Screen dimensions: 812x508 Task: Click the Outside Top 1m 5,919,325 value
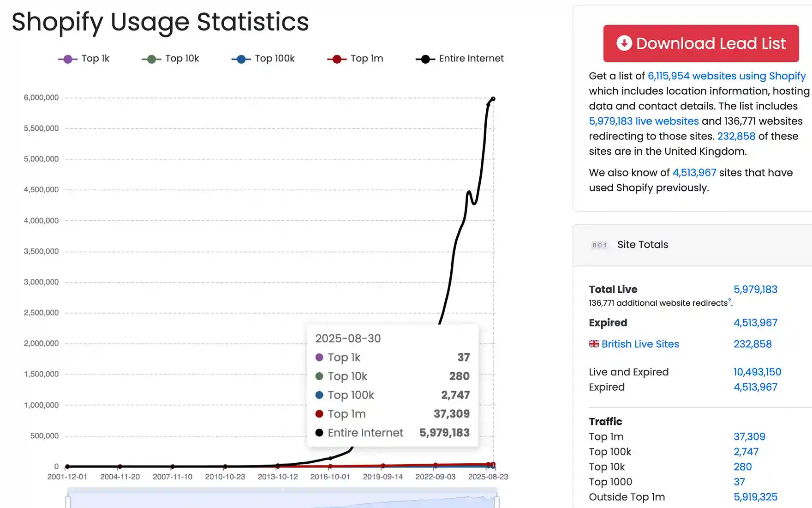pyautogui.click(x=755, y=497)
